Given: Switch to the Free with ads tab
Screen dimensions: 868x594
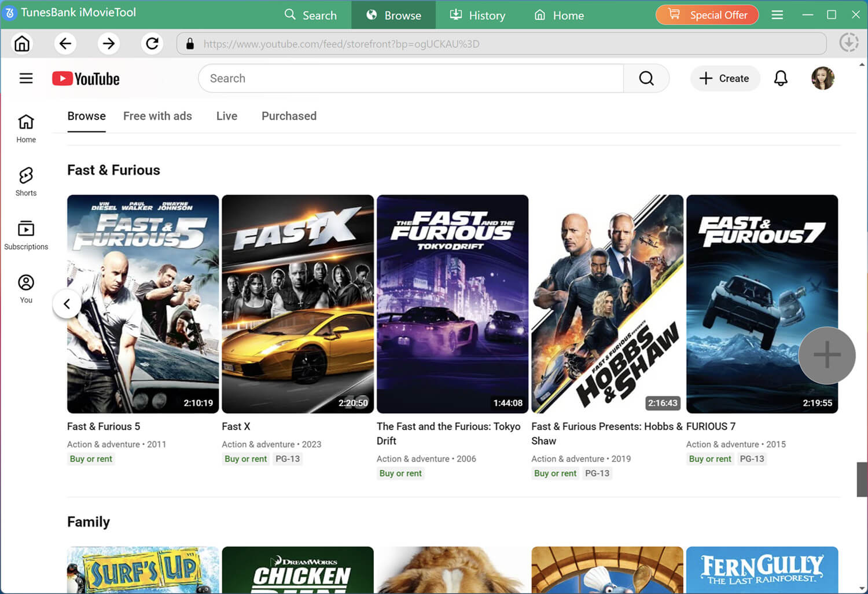Looking at the screenshot, I should pos(157,116).
